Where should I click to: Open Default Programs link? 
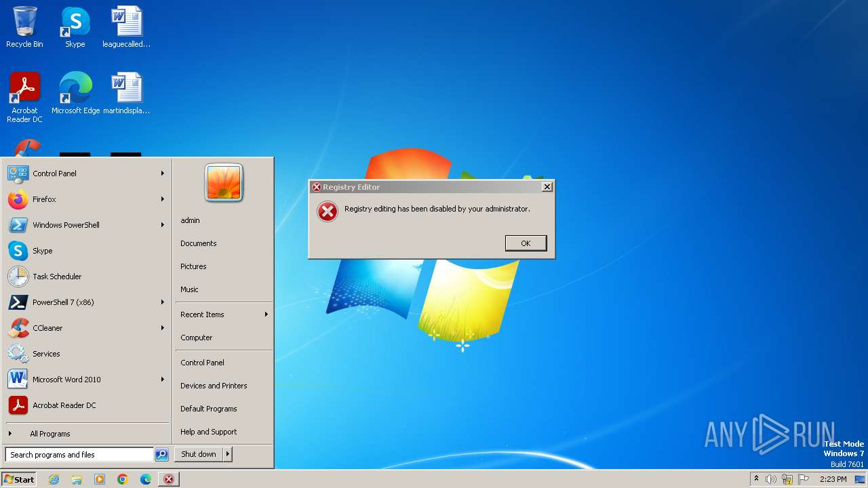[x=208, y=409]
